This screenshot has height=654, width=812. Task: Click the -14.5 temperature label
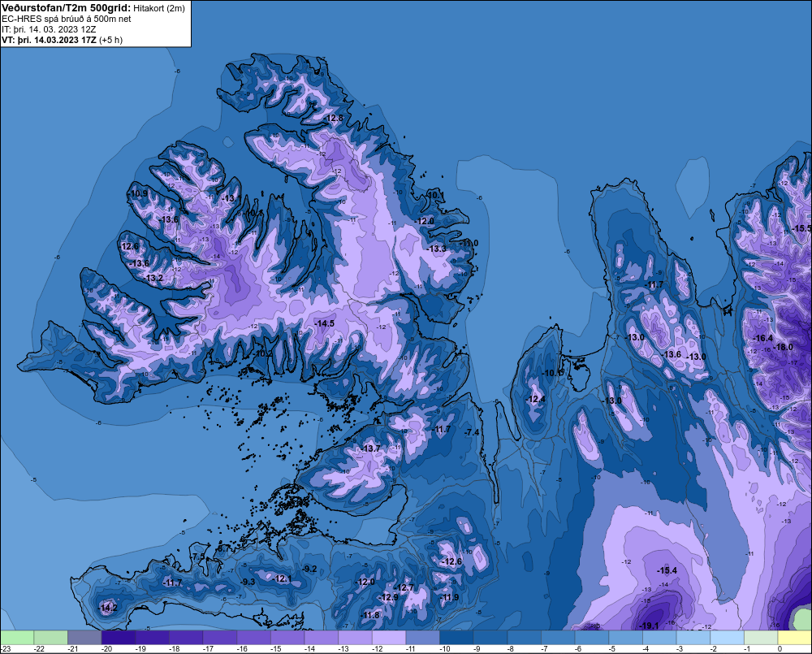[324, 323]
